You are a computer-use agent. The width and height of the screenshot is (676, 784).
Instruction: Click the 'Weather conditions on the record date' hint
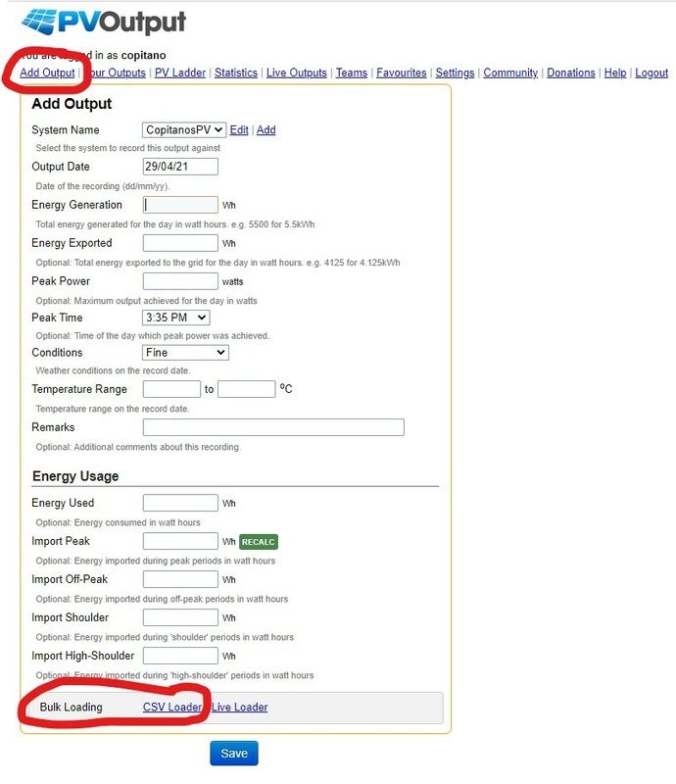coord(113,370)
